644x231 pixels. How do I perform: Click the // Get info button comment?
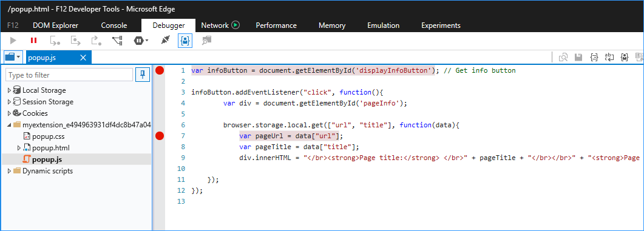pyautogui.click(x=480, y=70)
